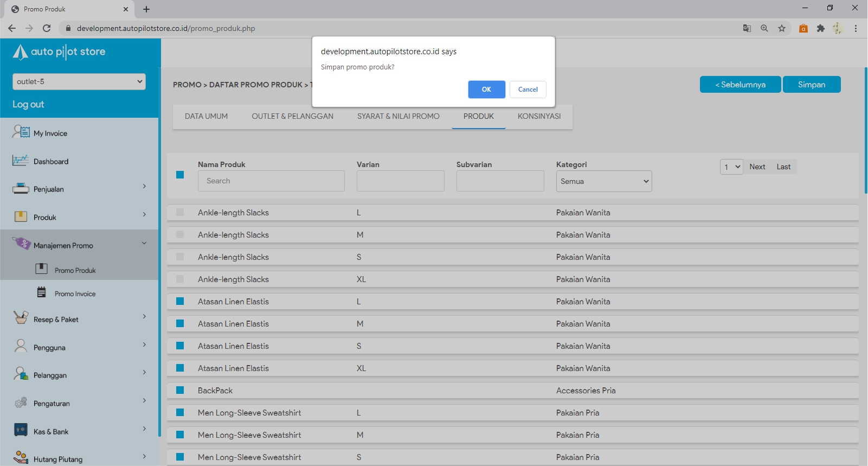868x466 pixels.
Task: Click the Pengaturan gears icon
Action: point(21,403)
